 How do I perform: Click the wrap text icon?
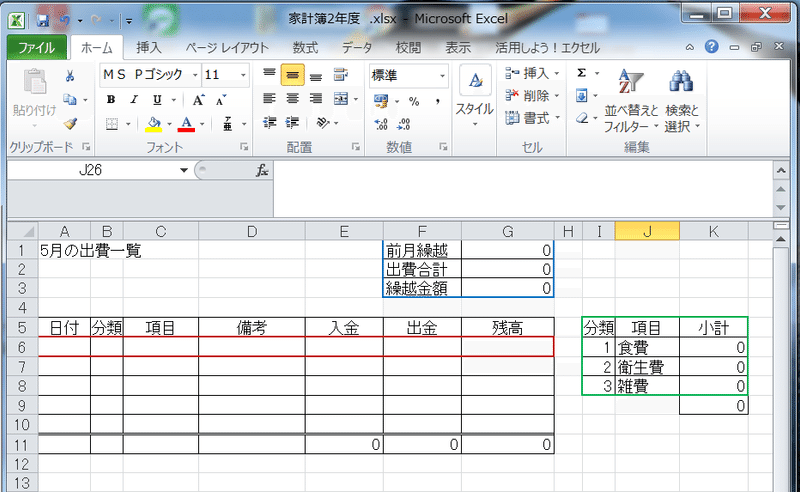[x=340, y=75]
